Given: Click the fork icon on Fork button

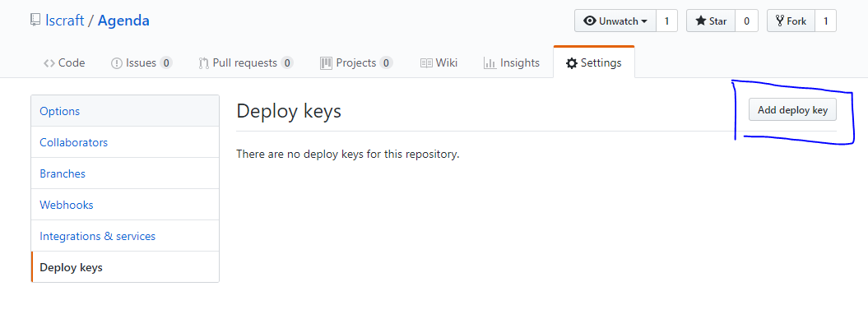Looking at the screenshot, I should point(780,21).
